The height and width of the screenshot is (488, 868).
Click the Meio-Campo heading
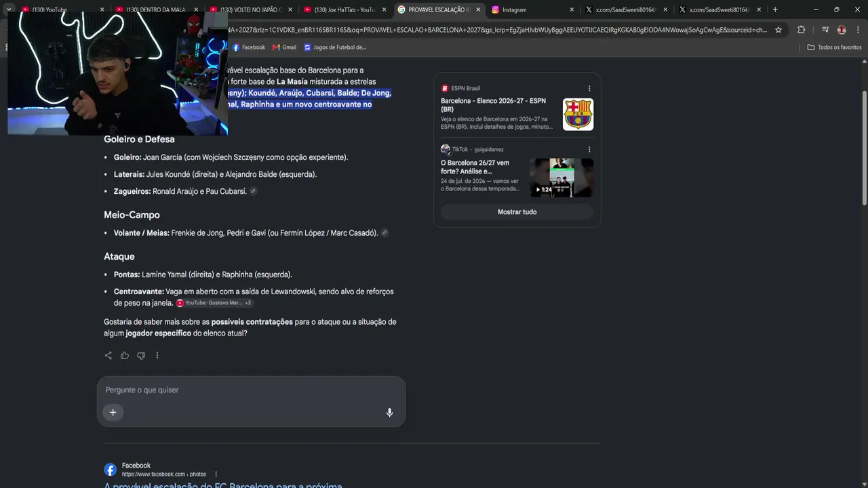click(x=132, y=215)
